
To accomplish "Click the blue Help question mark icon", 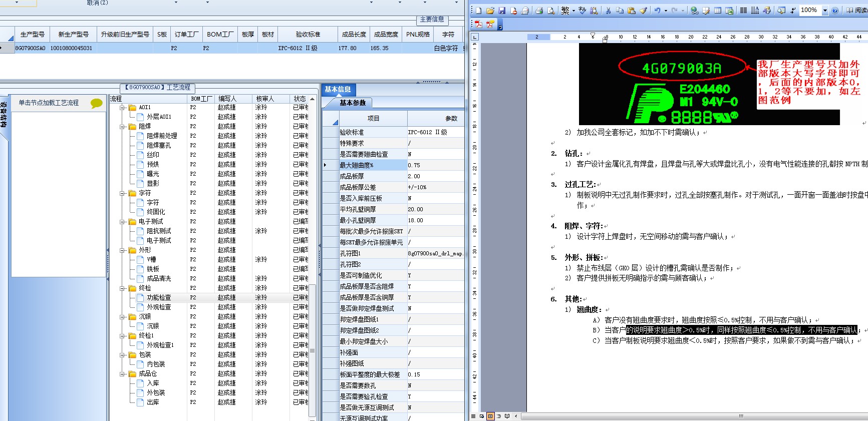I will point(835,10).
